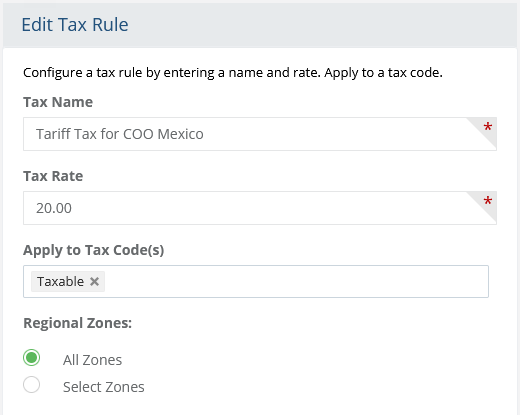
Task: Click the Taxable tag label
Action: tap(60, 282)
